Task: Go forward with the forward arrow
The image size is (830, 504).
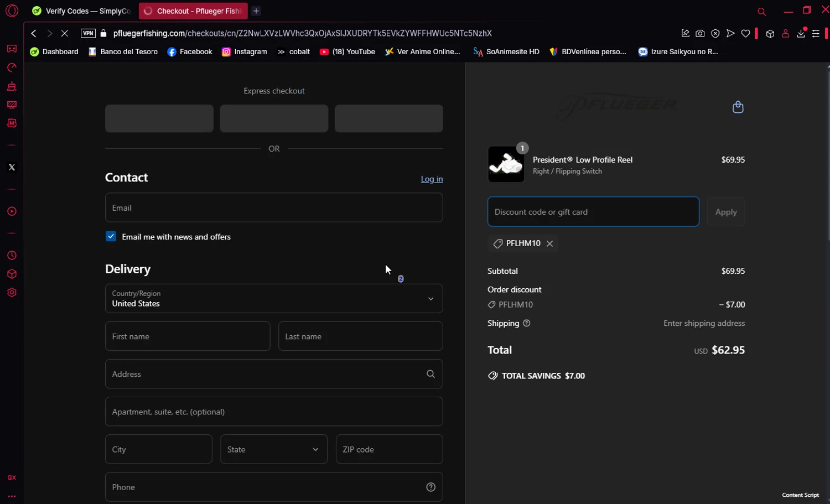Action: [49, 33]
